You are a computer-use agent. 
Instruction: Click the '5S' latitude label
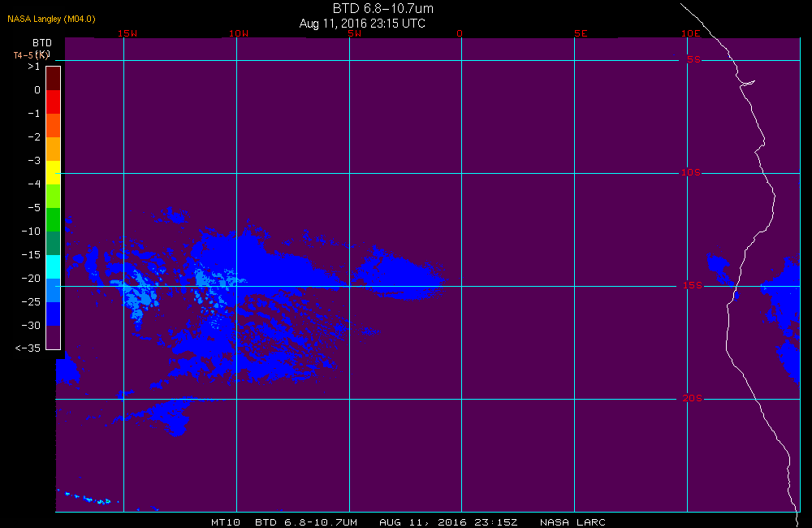694,59
